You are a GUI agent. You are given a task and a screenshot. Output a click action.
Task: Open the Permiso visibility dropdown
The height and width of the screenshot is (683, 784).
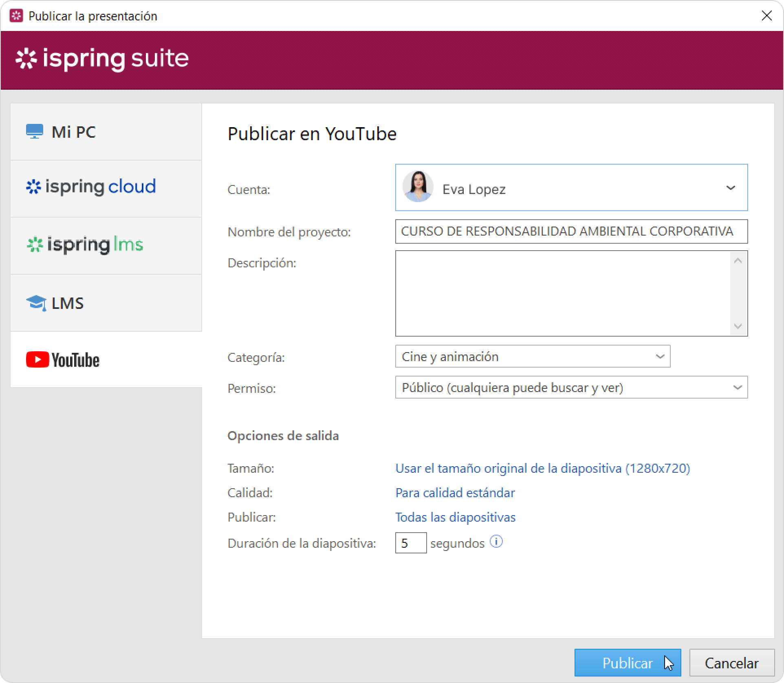coord(737,388)
